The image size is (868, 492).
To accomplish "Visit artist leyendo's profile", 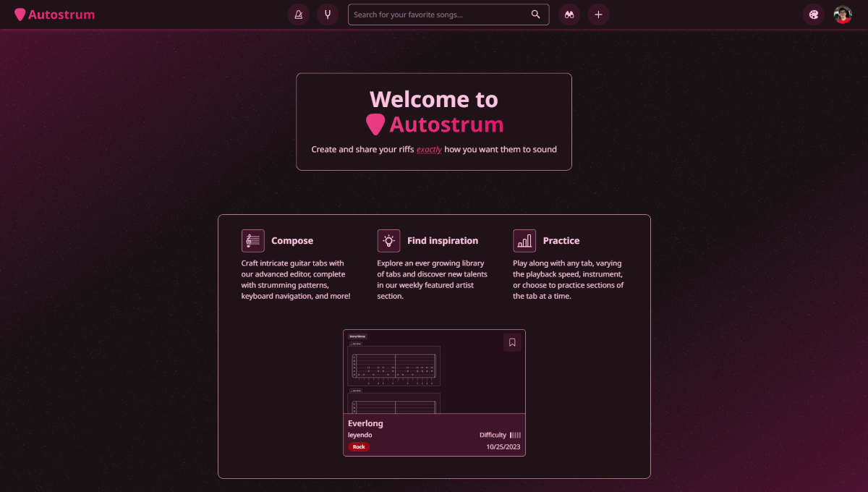I will pyautogui.click(x=359, y=435).
